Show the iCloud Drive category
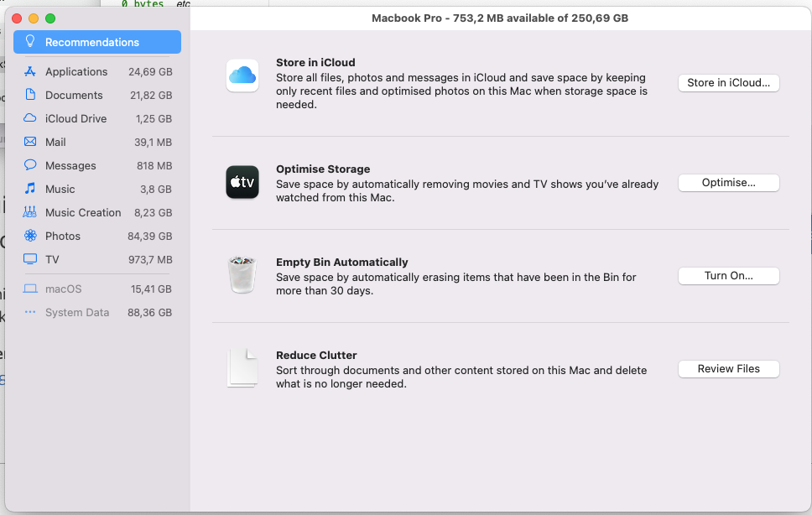The image size is (812, 515). [97, 118]
